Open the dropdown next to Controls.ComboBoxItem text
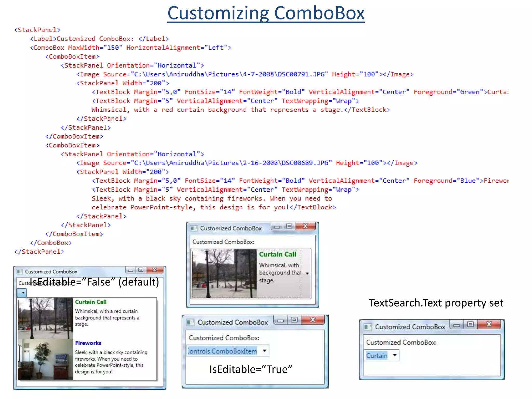This screenshot has height=399, width=532. pyautogui.click(x=264, y=351)
